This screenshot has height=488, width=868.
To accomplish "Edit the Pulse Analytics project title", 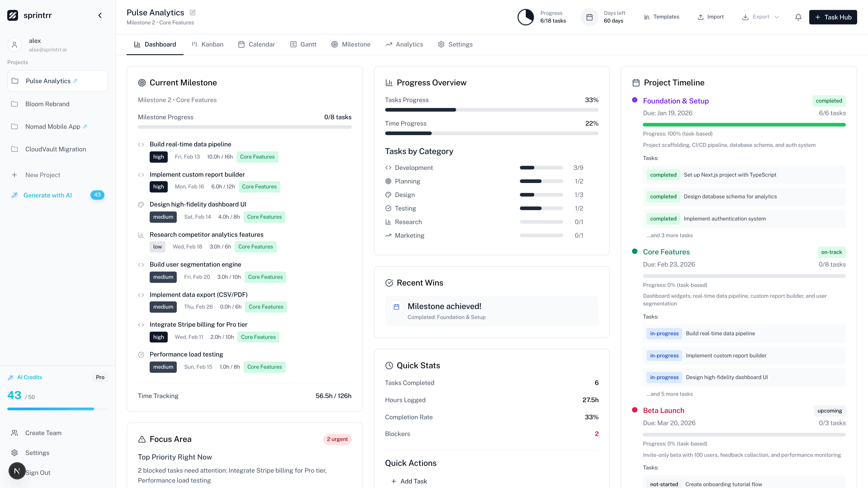I will click(x=192, y=12).
